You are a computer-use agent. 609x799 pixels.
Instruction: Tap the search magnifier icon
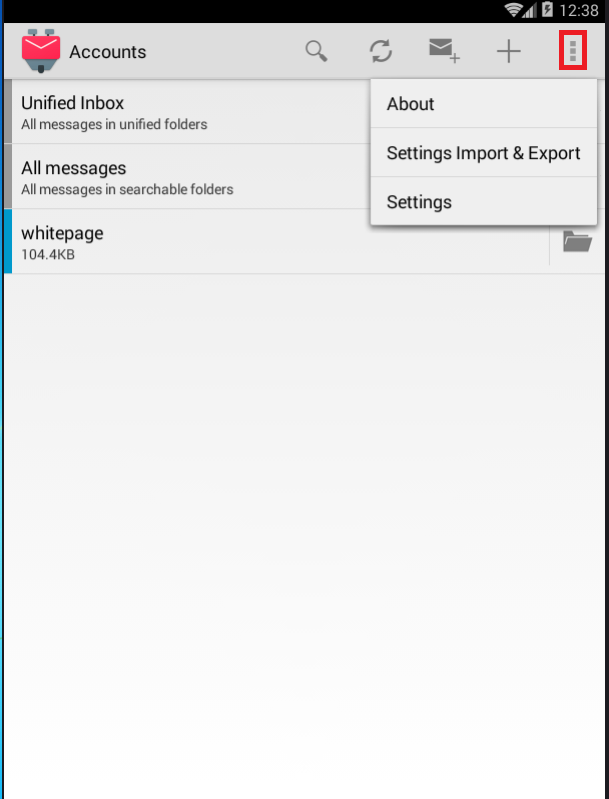(x=316, y=51)
